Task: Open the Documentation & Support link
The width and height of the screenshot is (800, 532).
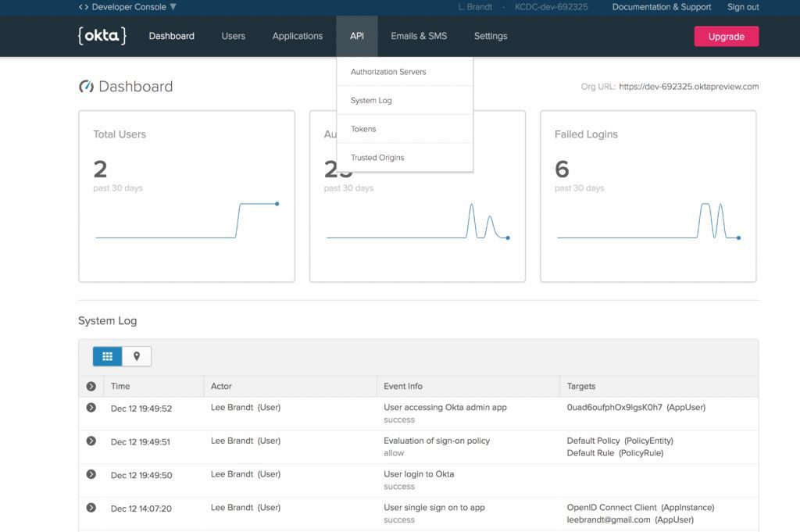Action: point(661,7)
